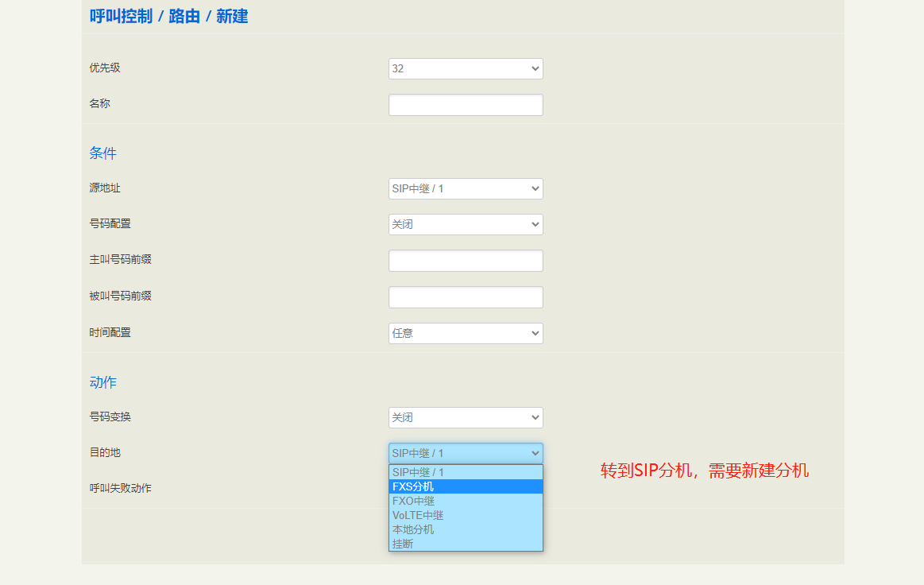The width and height of the screenshot is (924, 585).
Task: Click the 号码配置 label
Action: (x=110, y=223)
